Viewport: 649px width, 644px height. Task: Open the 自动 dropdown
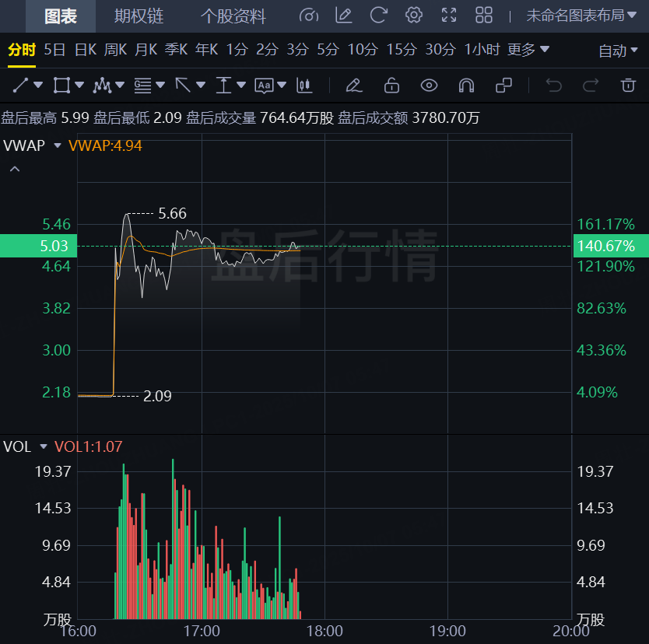(618, 51)
